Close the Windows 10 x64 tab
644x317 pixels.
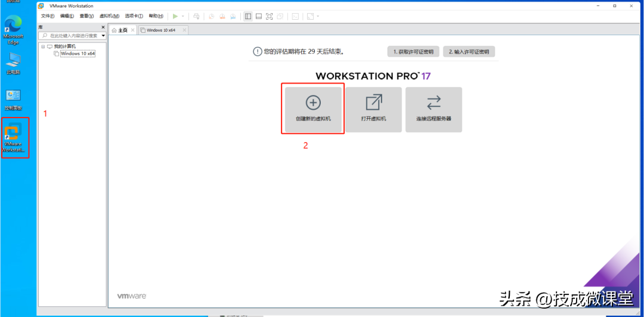point(184,30)
